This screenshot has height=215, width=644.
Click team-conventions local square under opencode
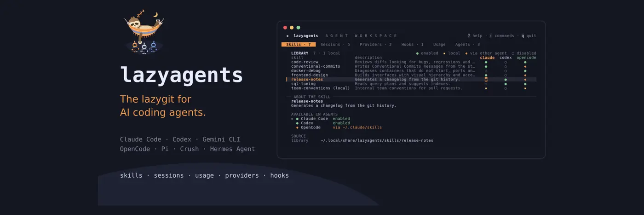coord(525,88)
